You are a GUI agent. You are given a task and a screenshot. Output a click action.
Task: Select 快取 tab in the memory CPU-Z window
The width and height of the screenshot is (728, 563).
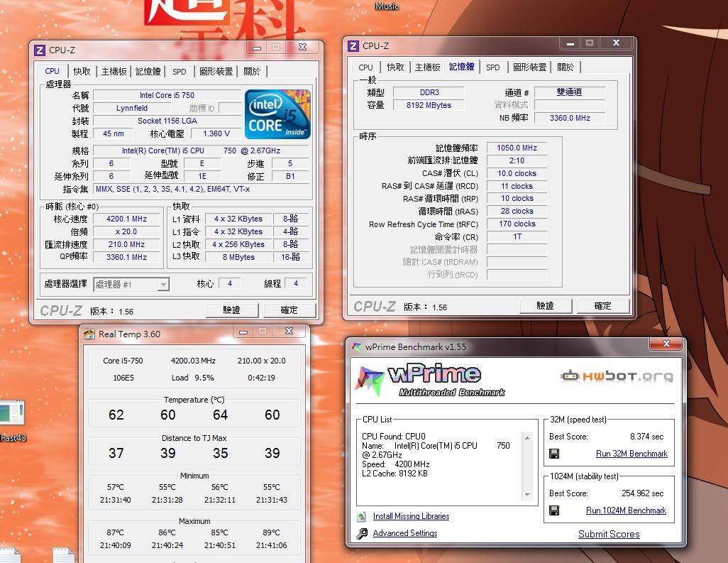click(395, 67)
